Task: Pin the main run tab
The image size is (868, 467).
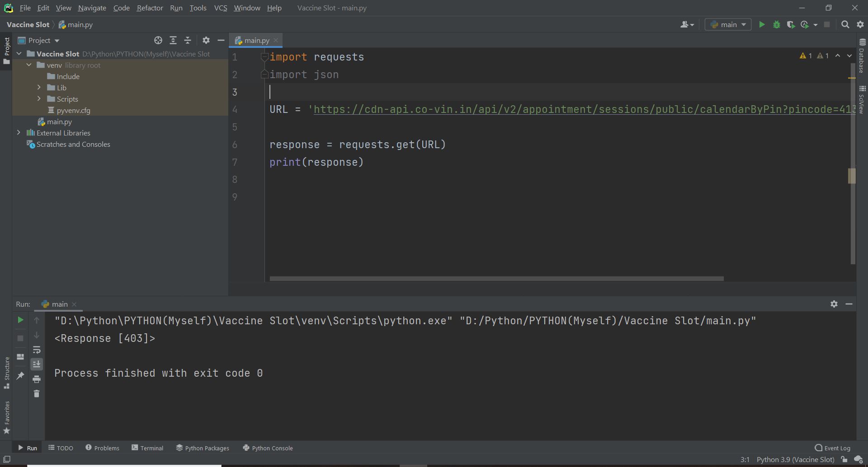Action: pyautogui.click(x=20, y=376)
